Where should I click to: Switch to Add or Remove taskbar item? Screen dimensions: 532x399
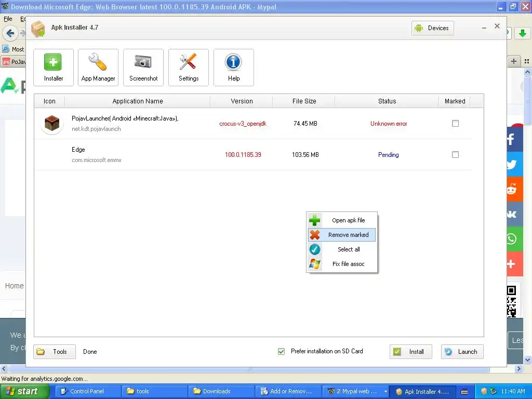pyautogui.click(x=288, y=391)
